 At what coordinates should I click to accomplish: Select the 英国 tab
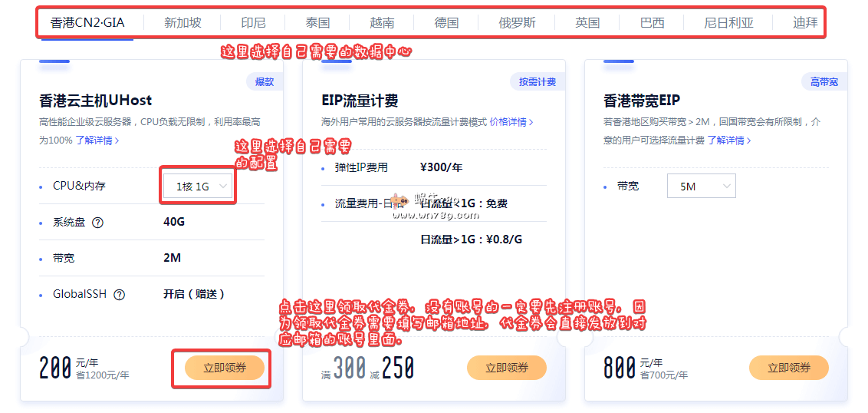(x=587, y=22)
